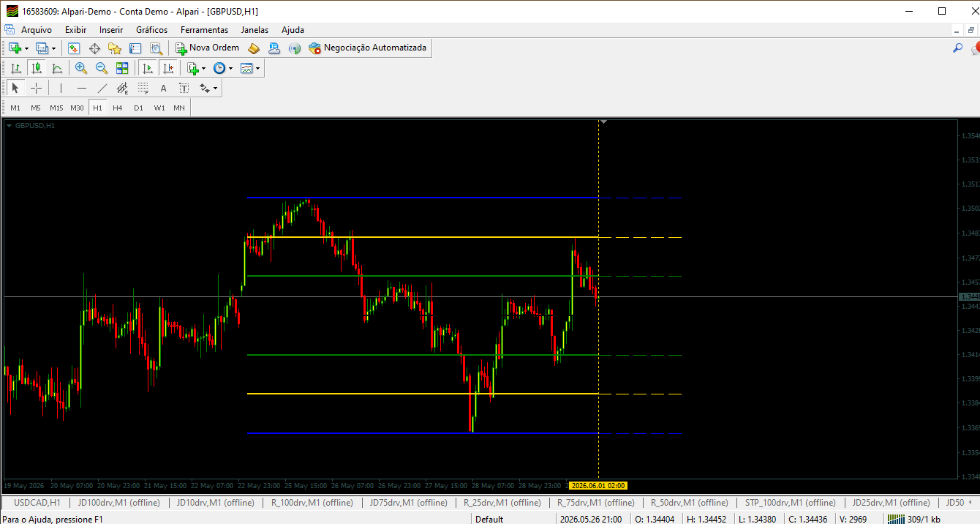Open the virtual hosting cloud icon

(x=274, y=48)
